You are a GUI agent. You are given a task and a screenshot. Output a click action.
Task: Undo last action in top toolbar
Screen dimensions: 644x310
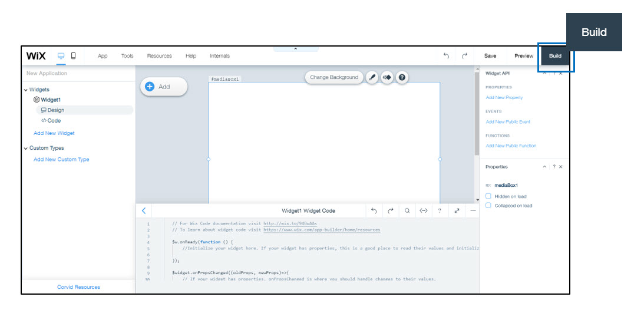(447, 56)
